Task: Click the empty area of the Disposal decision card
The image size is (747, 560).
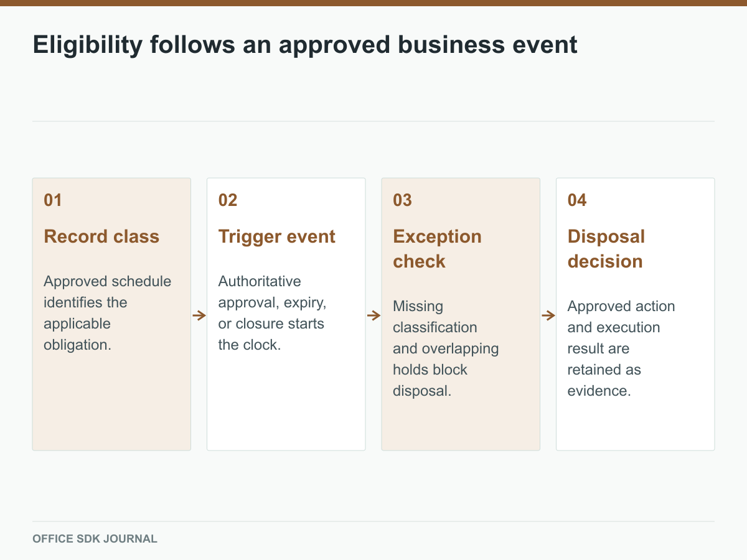Action: 635,425
